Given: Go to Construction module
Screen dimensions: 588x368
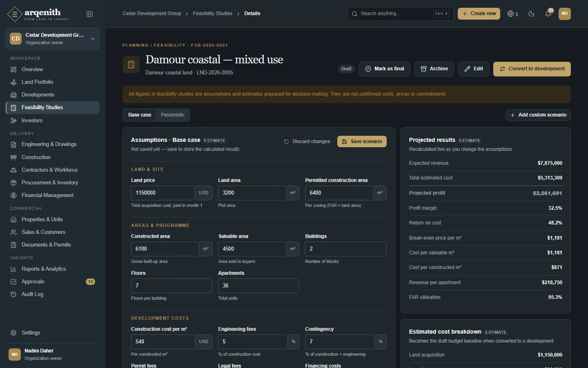Looking at the screenshot, I should 53,157.
